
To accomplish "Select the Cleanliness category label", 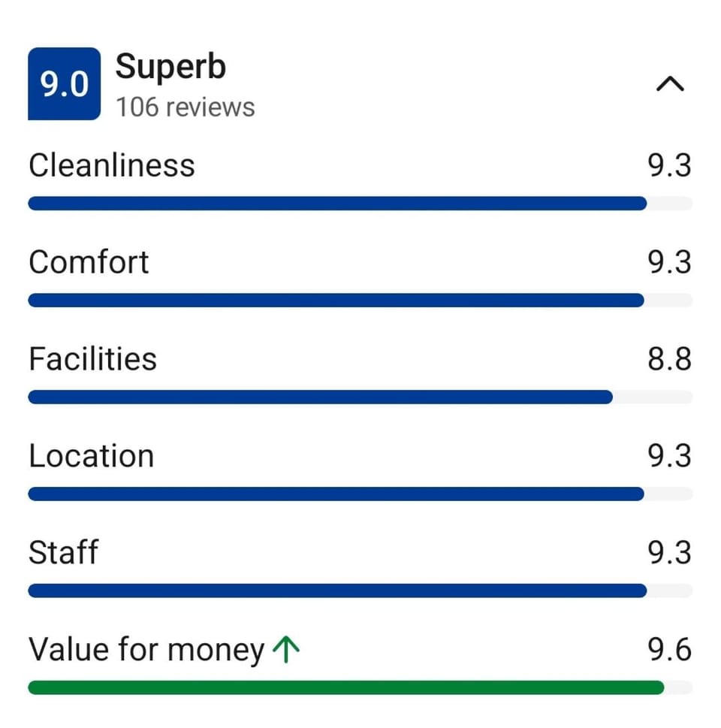I will pos(112,165).
